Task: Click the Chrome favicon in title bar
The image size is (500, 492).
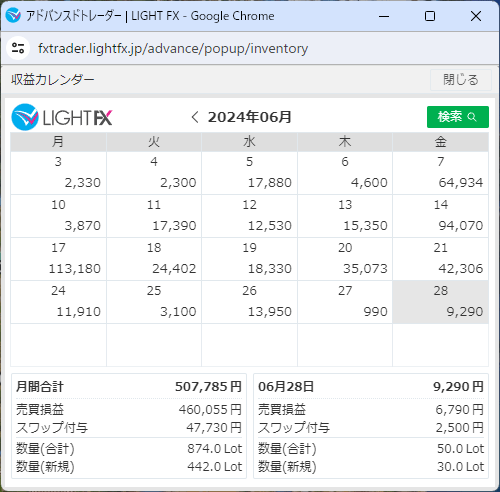Action: 13,16
